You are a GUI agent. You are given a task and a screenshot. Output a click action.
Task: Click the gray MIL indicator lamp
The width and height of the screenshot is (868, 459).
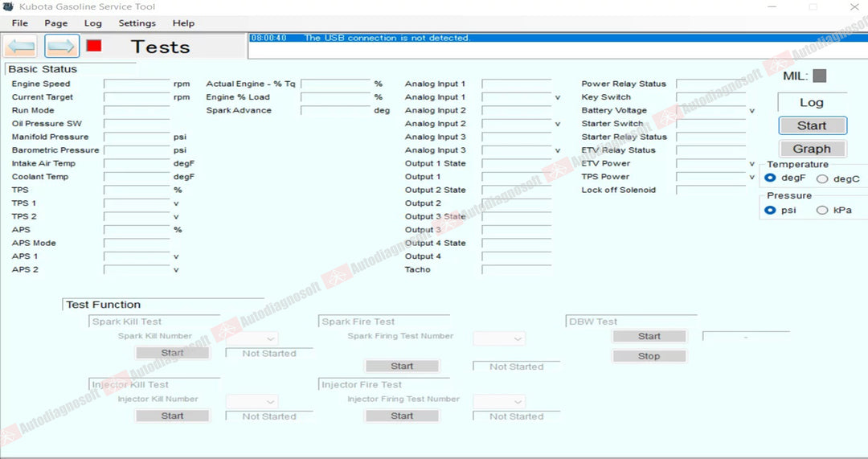coord(819,76)
